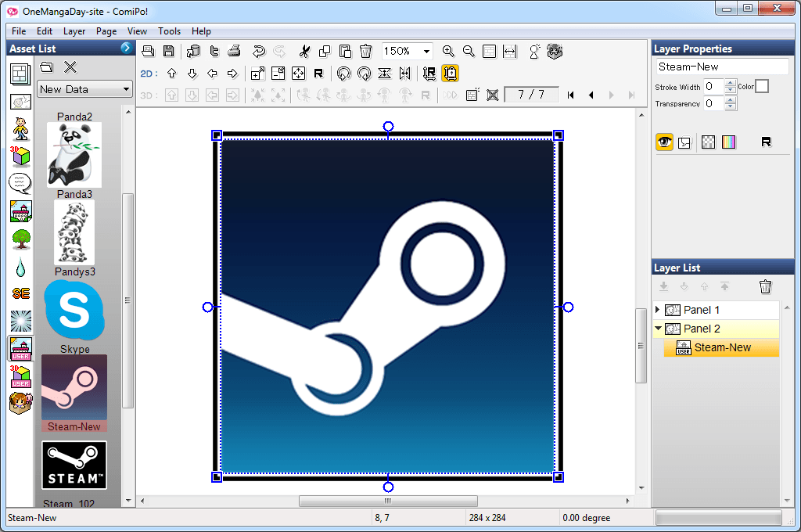
Task: Open the 2D character assets category
Action: click(x=20, y=129)
